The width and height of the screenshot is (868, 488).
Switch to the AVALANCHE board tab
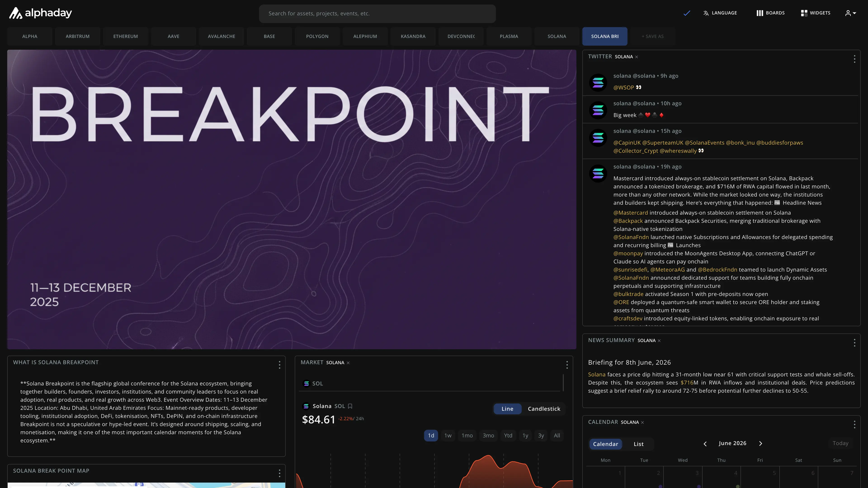point(221,36)
